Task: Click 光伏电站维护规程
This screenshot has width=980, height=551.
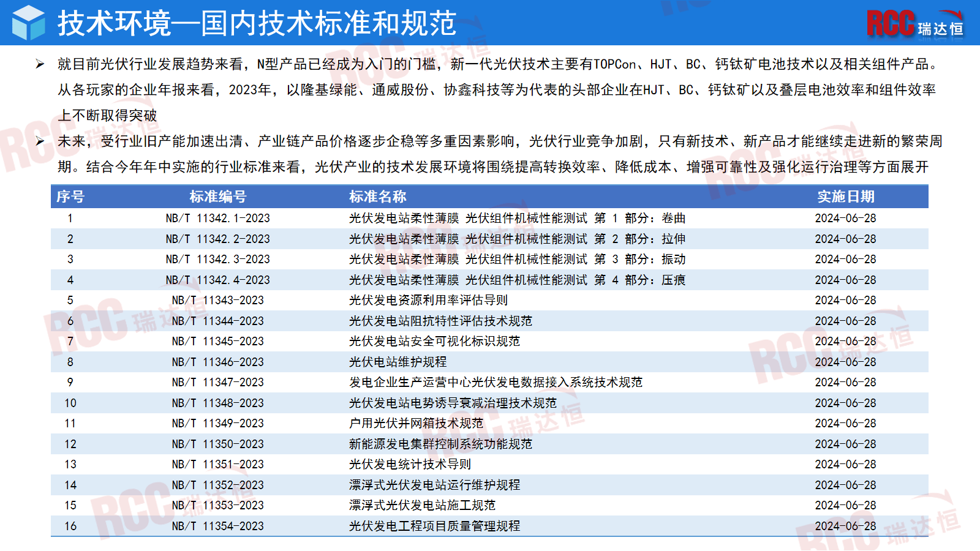Action: [398, 362]
